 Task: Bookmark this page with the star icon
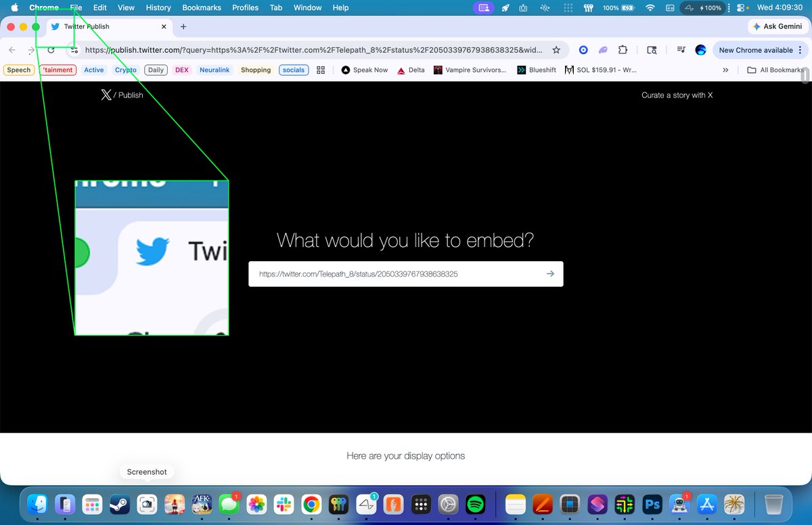[x=556, y=50]
